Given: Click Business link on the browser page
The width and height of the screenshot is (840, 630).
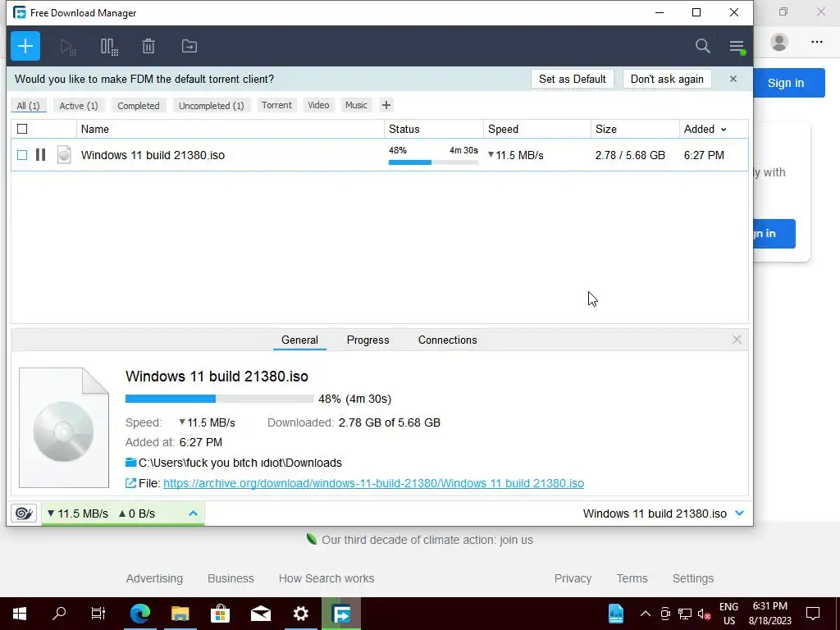Looking at the screenshot, I should (x=231, y=578).
